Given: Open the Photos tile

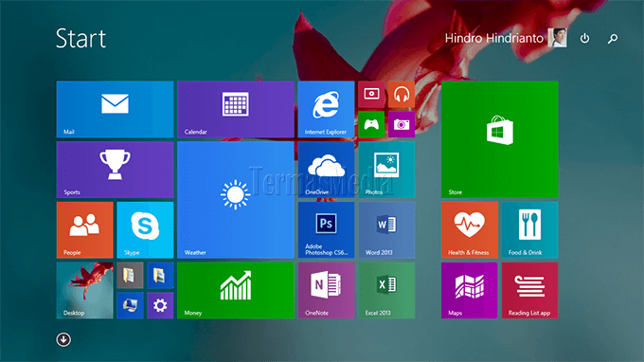Looking at the screenshot, I should click(x=386, y=170).
